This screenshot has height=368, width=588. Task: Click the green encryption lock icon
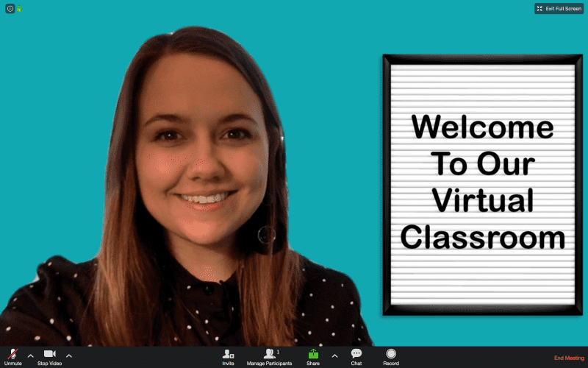point(19,9)
